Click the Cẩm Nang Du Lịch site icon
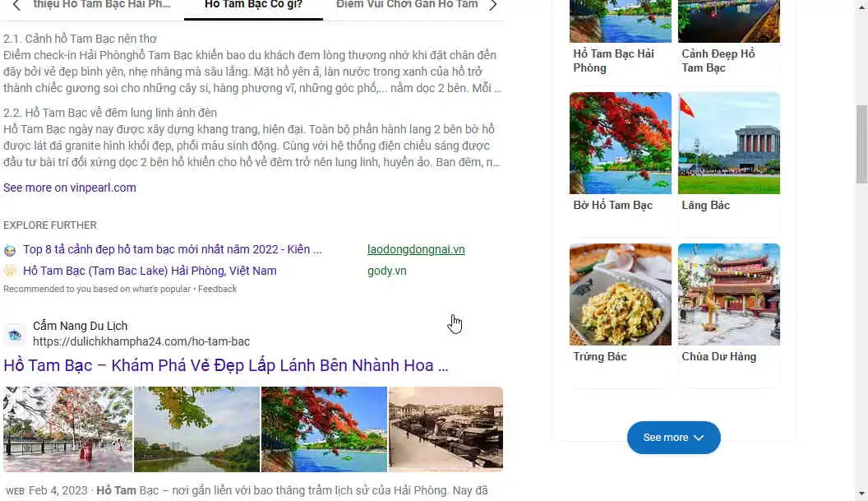Viewport: 868px width, 501px height. click(x=15, y=334)
